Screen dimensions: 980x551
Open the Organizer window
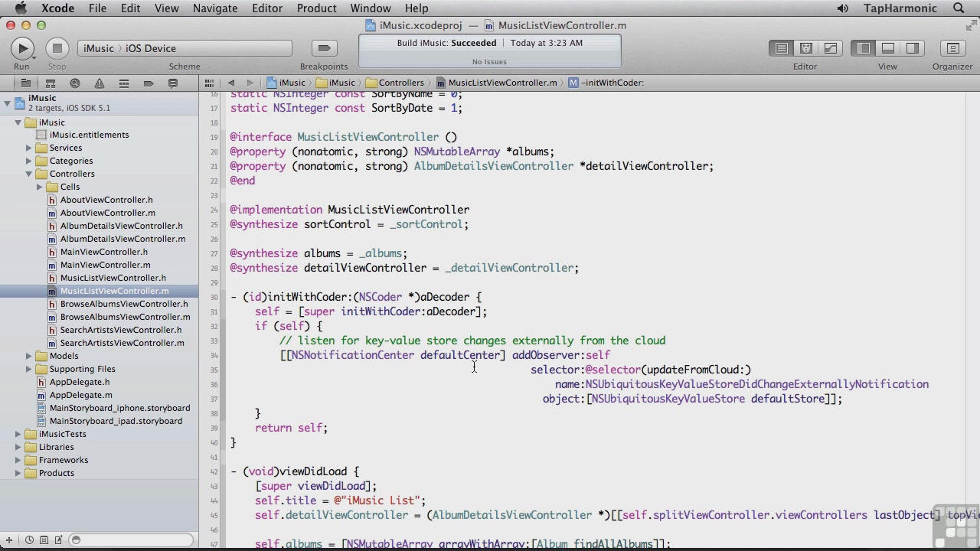(952, 48)
